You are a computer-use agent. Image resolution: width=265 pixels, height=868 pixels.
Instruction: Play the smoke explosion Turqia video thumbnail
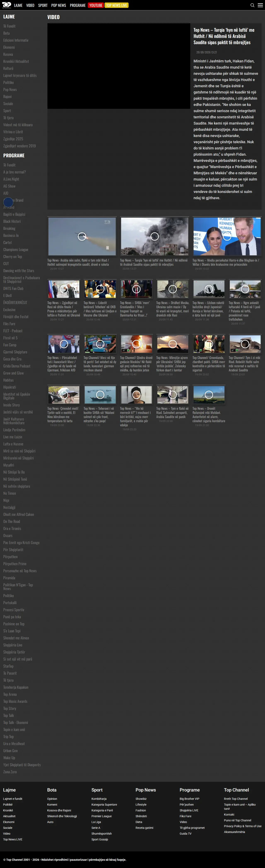pyautogui.click(x=155, y=236)
